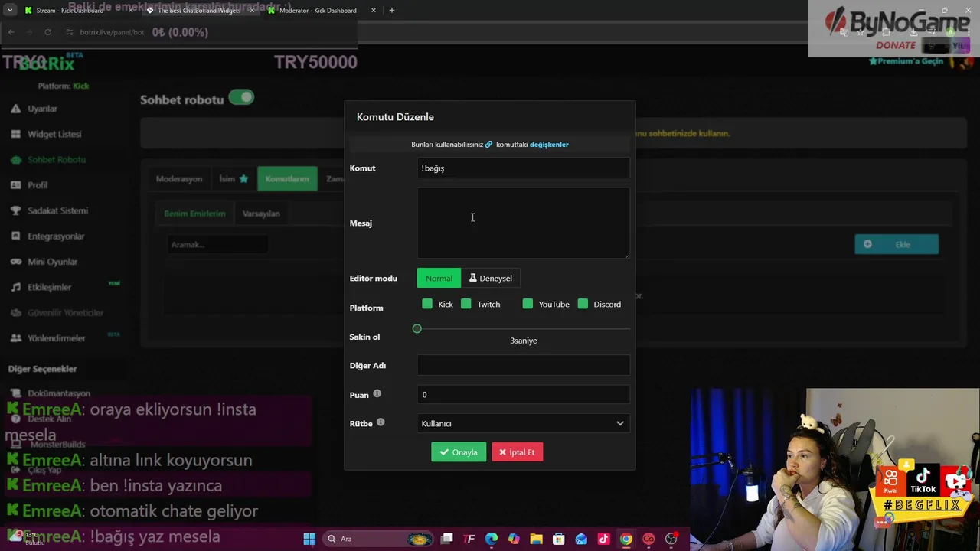
Task: Click the browser reload icon
Action: click(47, 32)
